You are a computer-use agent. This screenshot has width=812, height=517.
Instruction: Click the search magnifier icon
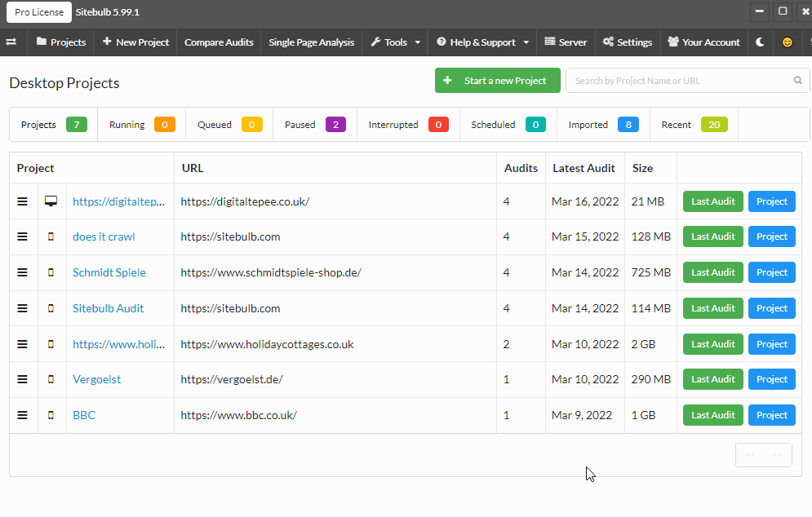click(x=798, y=80)
